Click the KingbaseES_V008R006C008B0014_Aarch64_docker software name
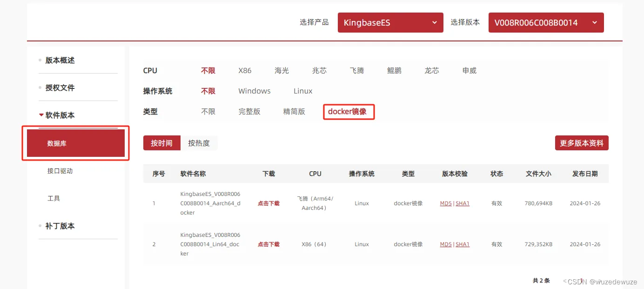This screenshot has height=289, width=644. tap(210, 203)
